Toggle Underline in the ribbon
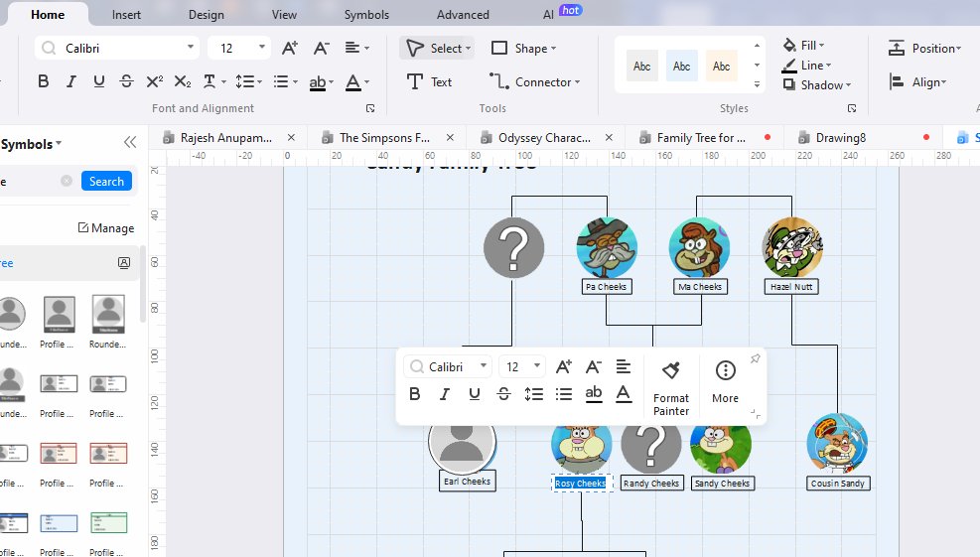The height and width of the screenshot is (557, 980). pyautogui.click(x=98, y=81)
